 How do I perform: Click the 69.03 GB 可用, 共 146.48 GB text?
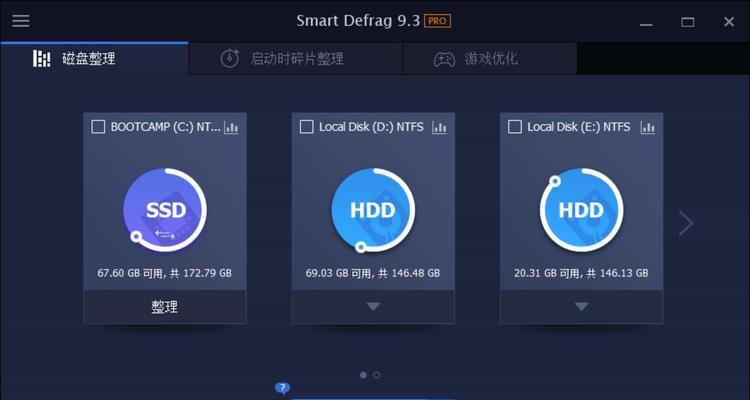373,273
